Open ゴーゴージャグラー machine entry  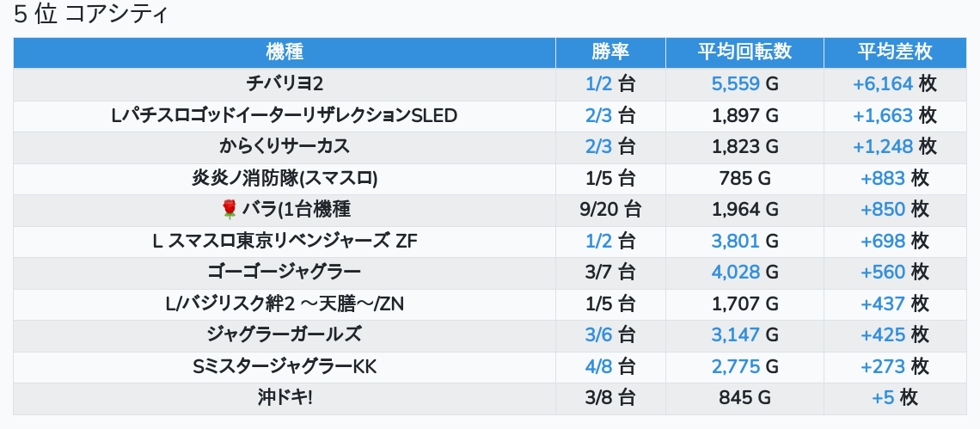pos(285,273)
